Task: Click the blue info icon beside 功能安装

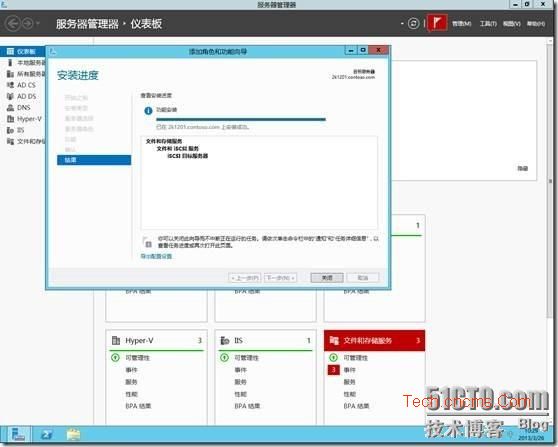Action: pos(148,111)
